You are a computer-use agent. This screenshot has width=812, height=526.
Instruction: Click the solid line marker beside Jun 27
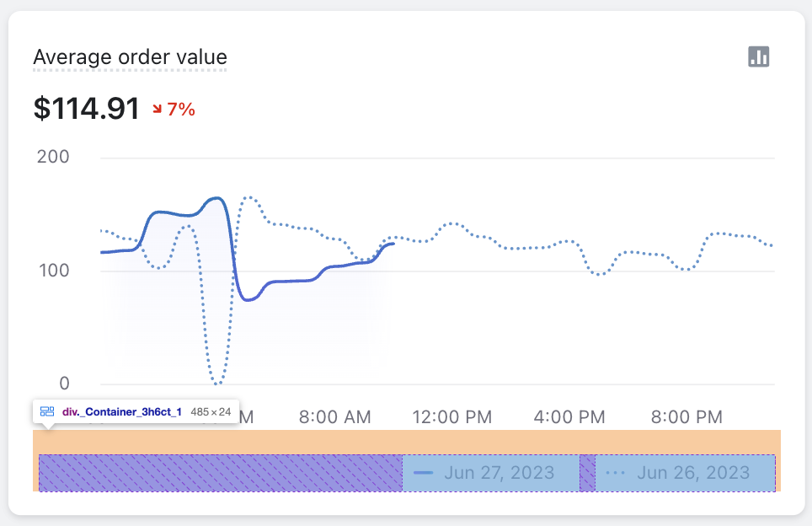point(424,473)
